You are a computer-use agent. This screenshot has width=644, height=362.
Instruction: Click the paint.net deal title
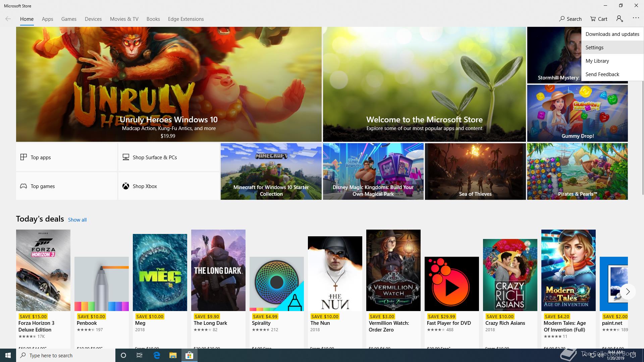pos(612,323)
